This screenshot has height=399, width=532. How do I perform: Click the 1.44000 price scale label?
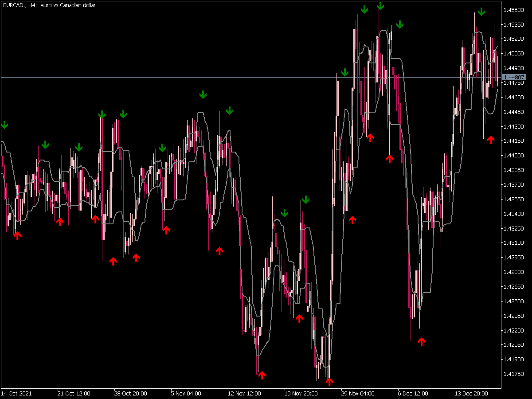point(514,156)
